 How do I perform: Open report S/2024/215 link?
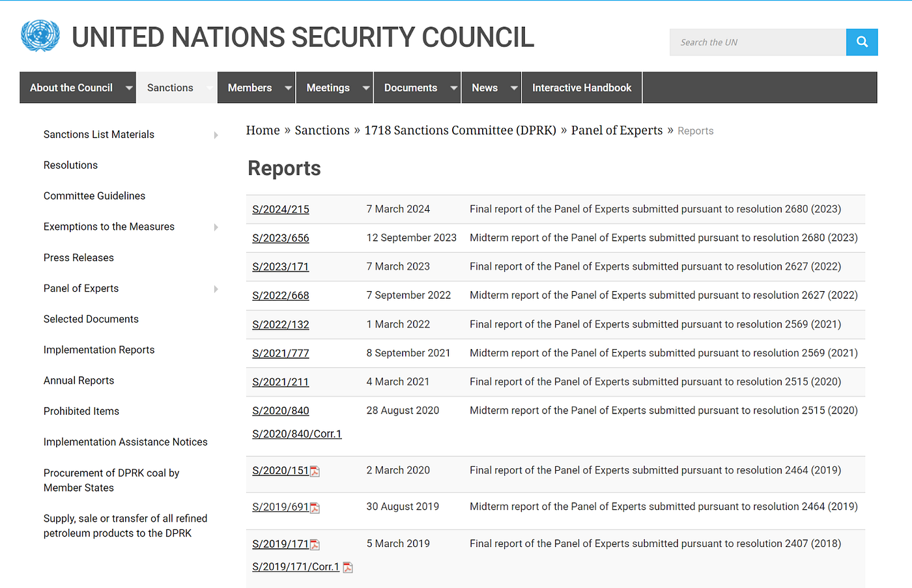tap(281, 210)
